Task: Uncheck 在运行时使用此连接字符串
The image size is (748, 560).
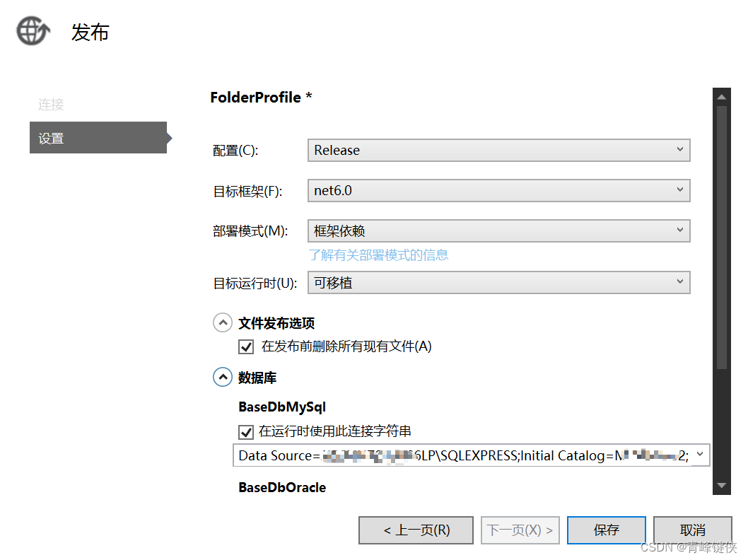Action: tap(246, 432)
